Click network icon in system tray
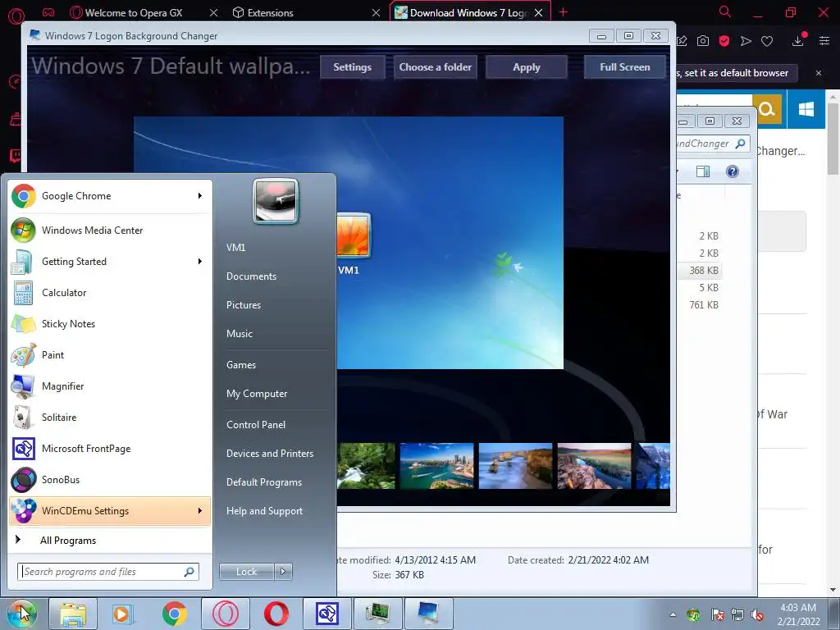This screenshot has height=630, width=840. (x=737, y=614)
